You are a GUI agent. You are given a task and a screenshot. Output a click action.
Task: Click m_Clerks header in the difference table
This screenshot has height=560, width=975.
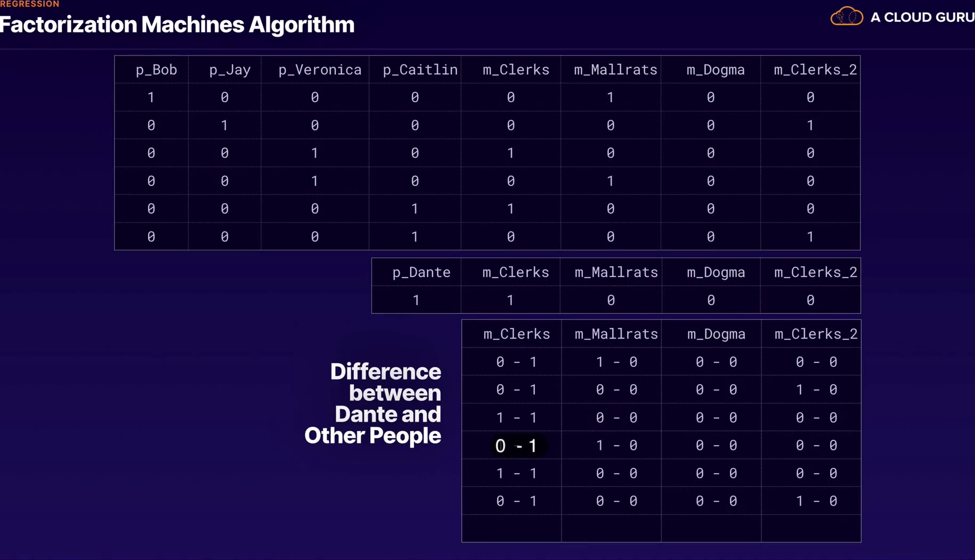coord(516,334)
